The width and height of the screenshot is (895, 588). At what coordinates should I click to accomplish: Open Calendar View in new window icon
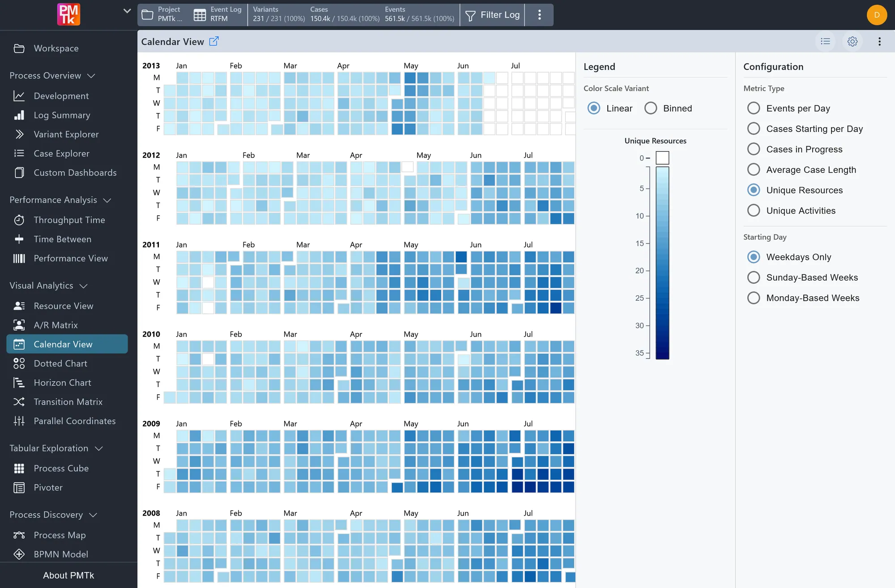click(214, 41)
